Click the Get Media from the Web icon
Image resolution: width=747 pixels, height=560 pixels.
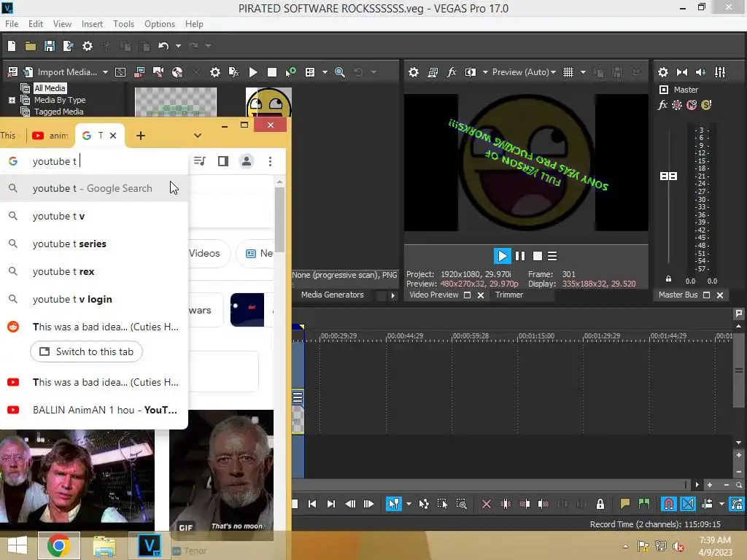(177, 72)
